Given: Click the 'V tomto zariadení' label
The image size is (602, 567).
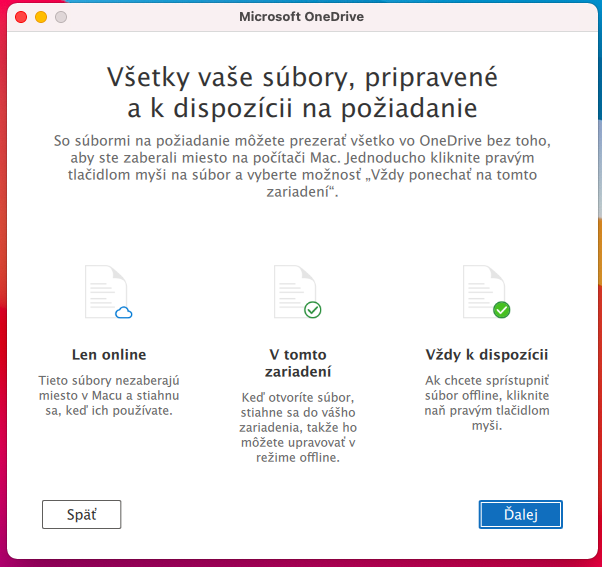Looking at the screenshot, I should [x=300, y=363].
